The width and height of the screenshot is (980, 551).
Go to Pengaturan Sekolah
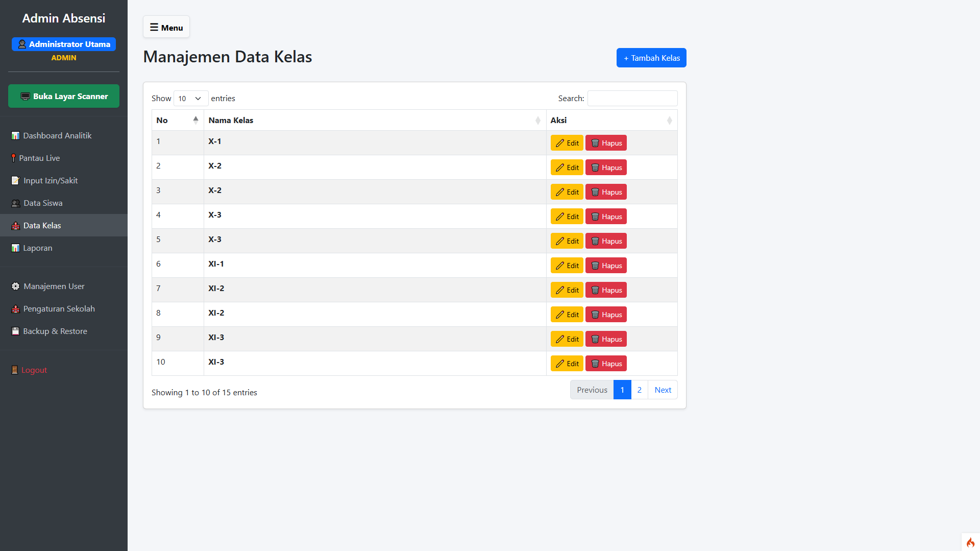59,308
